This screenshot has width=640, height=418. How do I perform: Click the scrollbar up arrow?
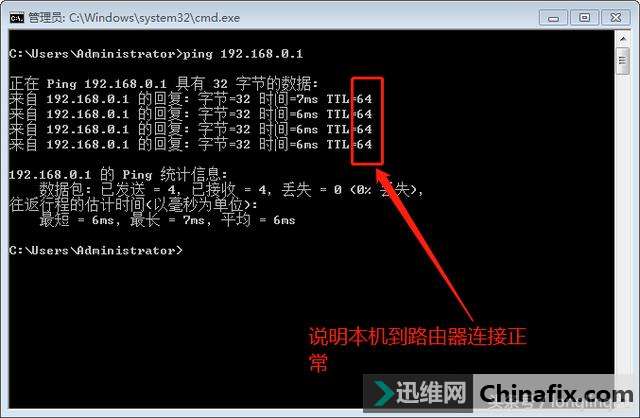click(623, 39)
